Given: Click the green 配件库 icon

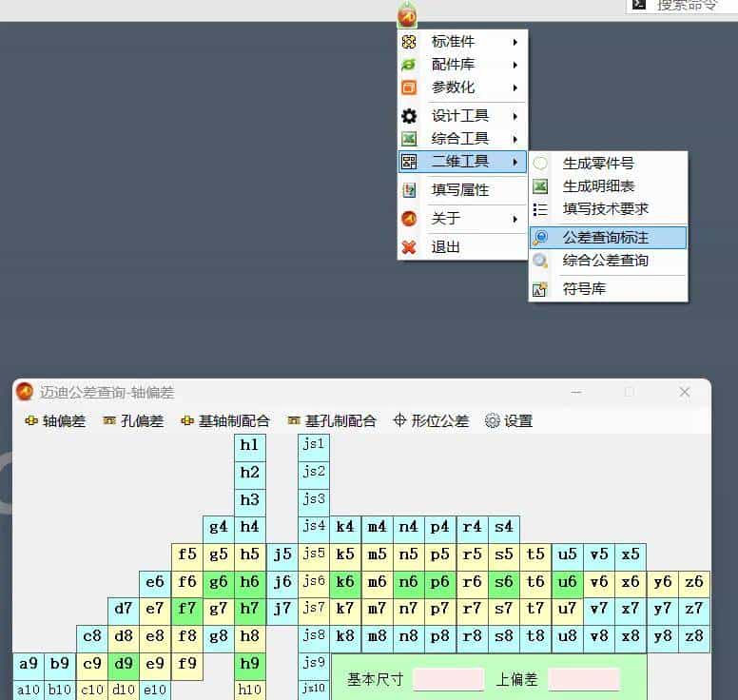Looking at the screenshot, I should [409, 65].
